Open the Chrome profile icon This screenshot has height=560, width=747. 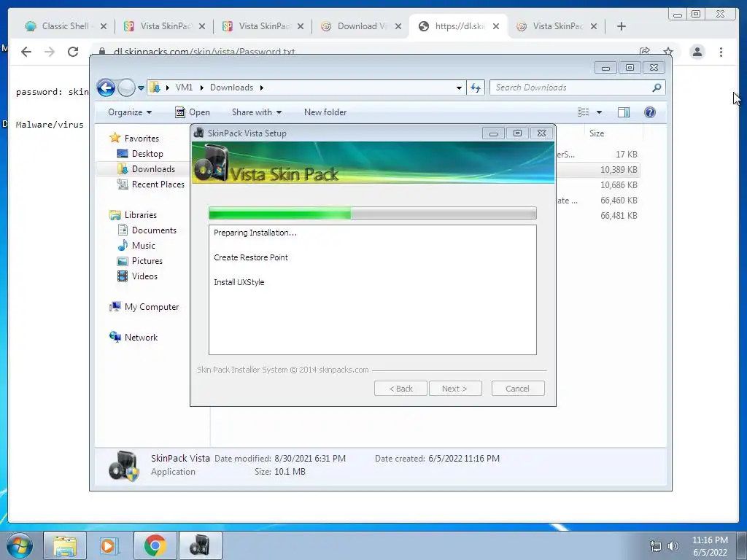point(697,52)
